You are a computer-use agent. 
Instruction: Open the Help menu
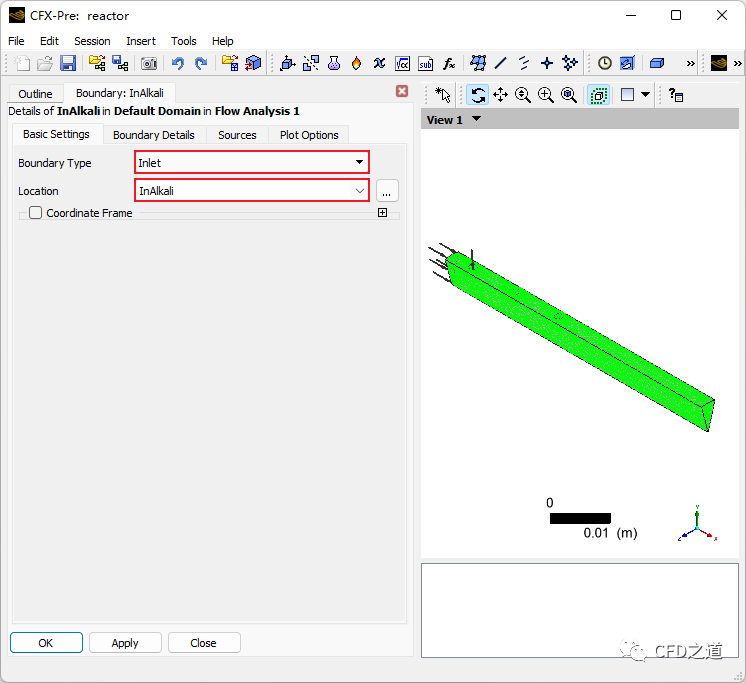coord(222,41)
